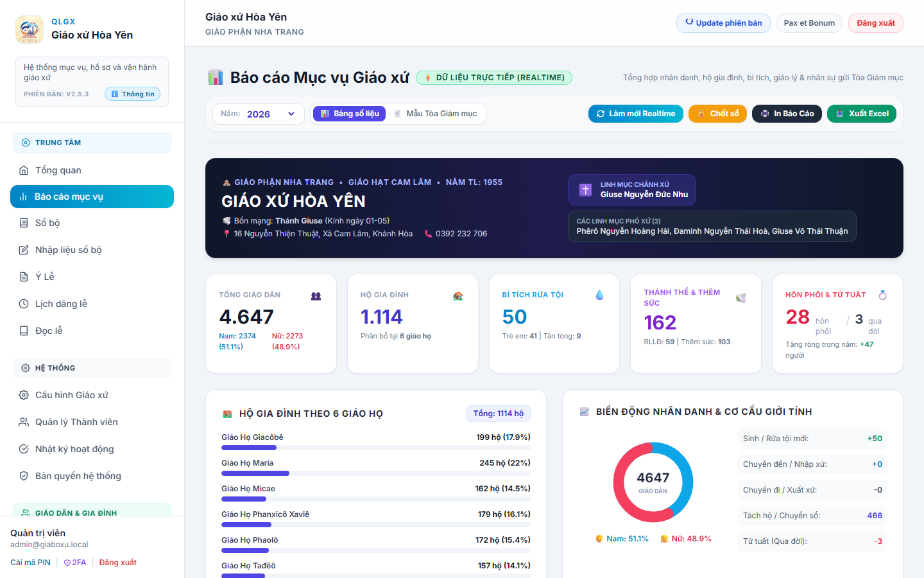Click sidebar footer Đăng xuất link
924x578 pixels.
[118, 563]
